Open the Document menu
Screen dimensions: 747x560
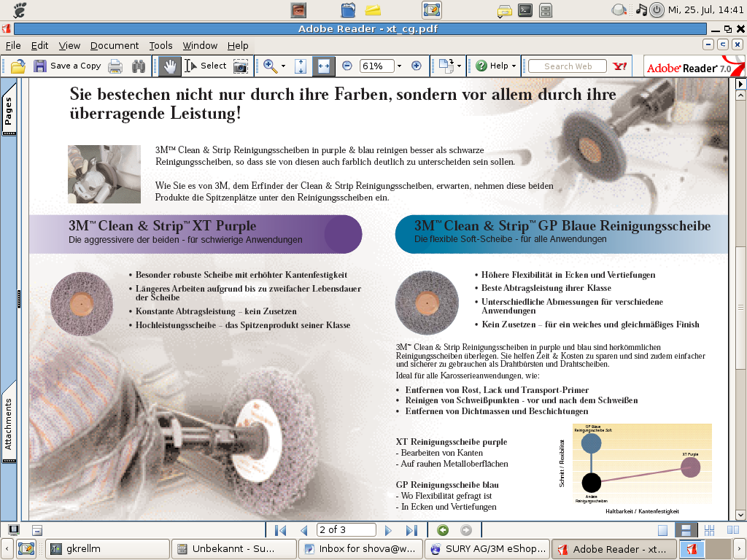(114, 45)
